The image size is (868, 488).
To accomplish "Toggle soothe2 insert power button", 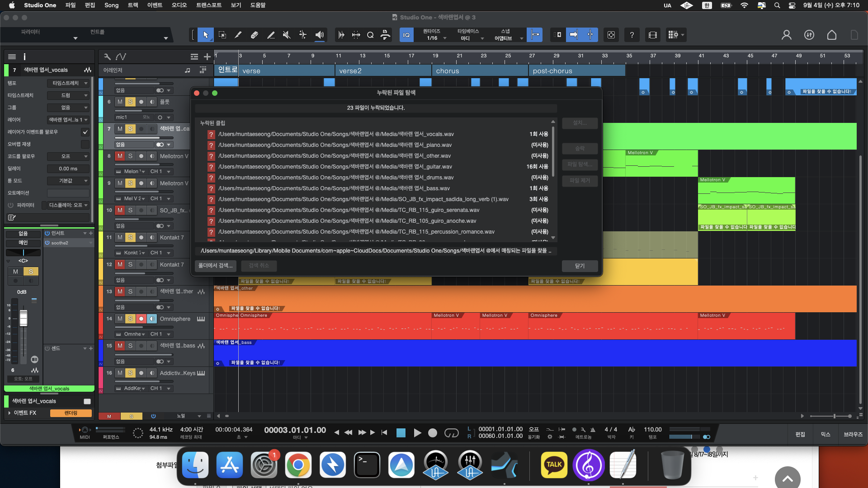I will click(x=47, y=243).
